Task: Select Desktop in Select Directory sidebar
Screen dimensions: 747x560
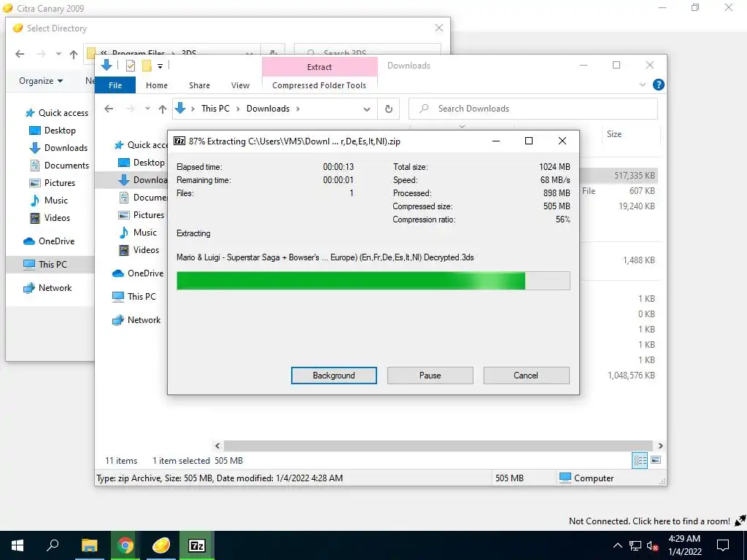Action: 53,131
